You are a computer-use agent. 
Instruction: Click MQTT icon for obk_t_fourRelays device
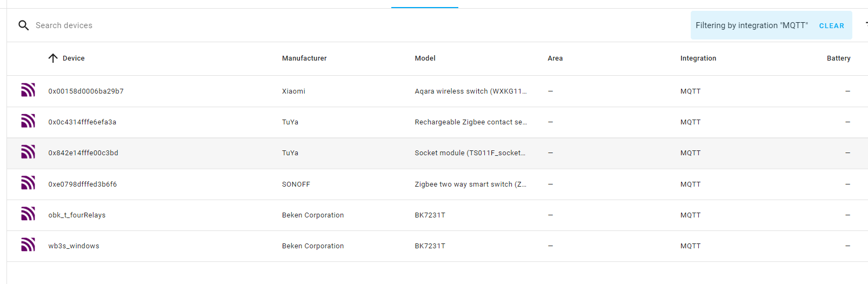[x=28, y=214]
